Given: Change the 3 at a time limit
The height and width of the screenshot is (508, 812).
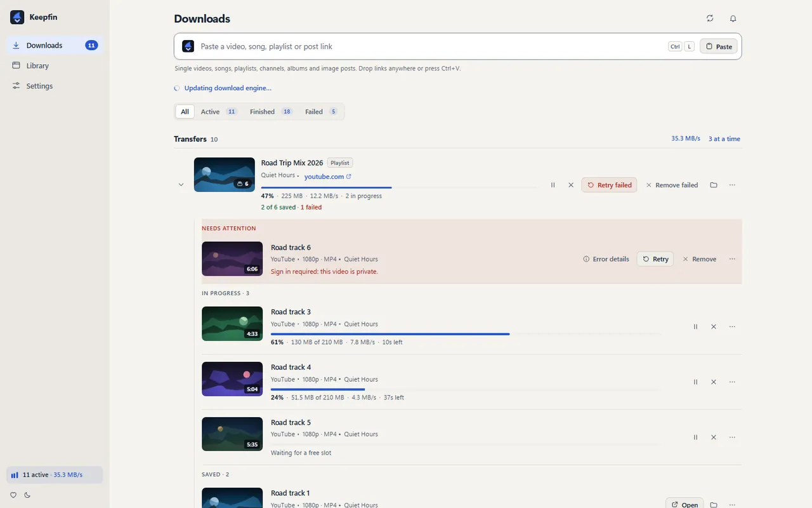Looking at the screenshot, I should click(x=724, y=138).
